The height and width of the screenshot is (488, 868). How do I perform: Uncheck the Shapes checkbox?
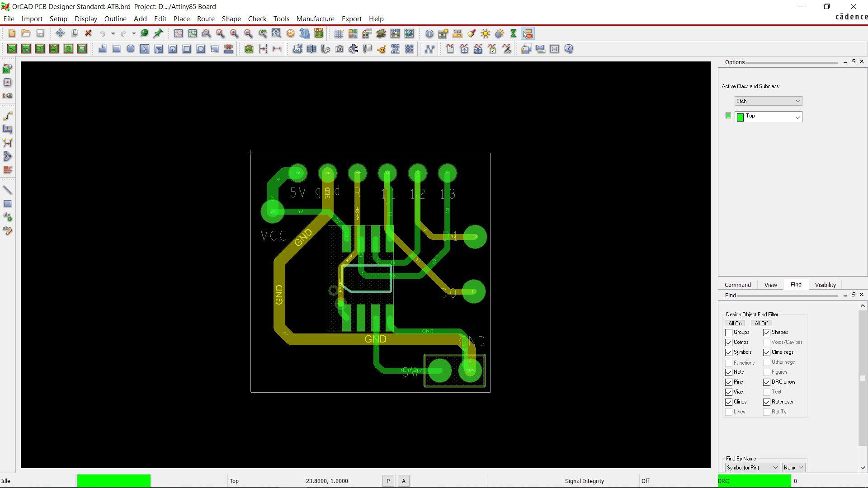[767, 333]
